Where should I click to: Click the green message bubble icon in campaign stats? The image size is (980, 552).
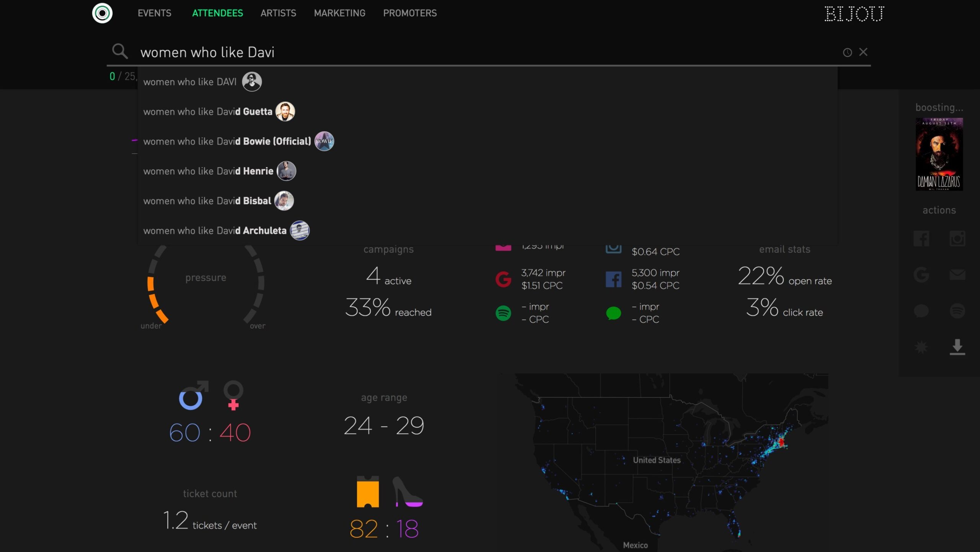tap(613, 313)
